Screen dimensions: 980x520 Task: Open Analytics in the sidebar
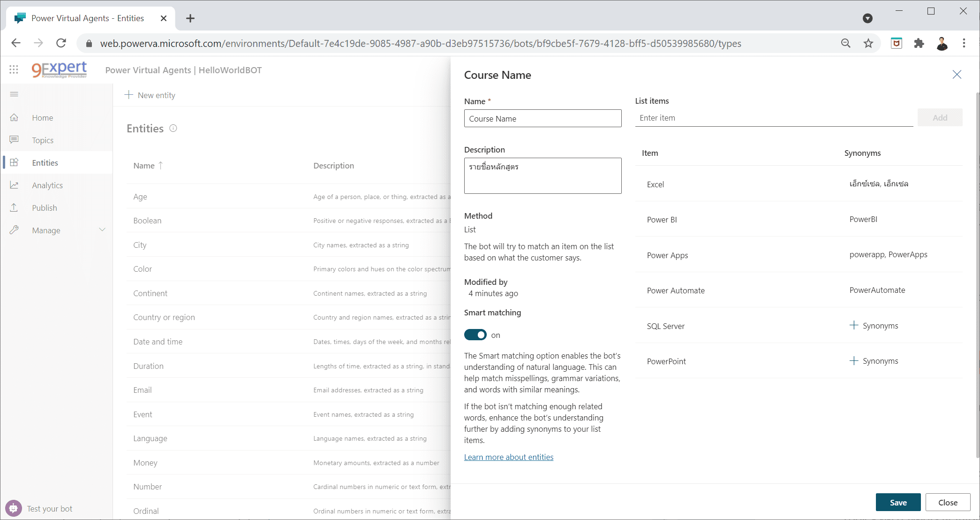[47, 185]
